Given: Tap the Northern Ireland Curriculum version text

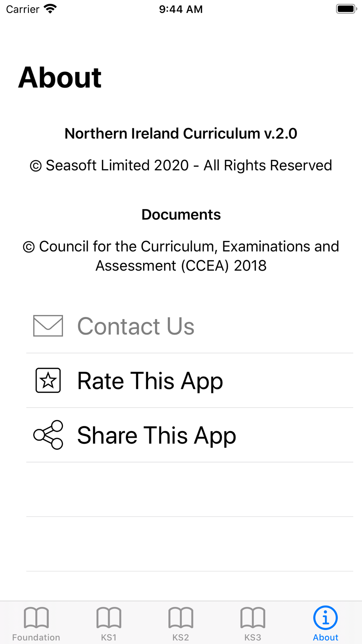Looking at the screenshot, I should 181,133.
